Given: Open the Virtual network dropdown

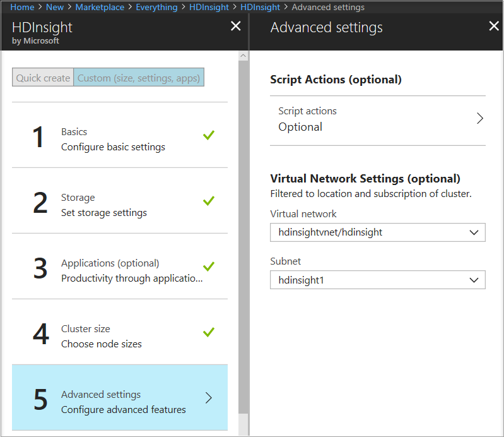Looking at the screenshot, I should coord(377,232).
